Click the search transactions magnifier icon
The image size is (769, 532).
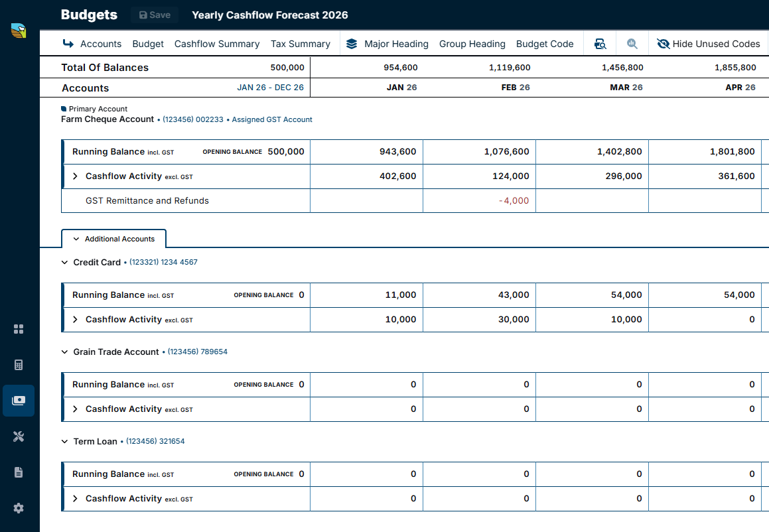(600, 44)
